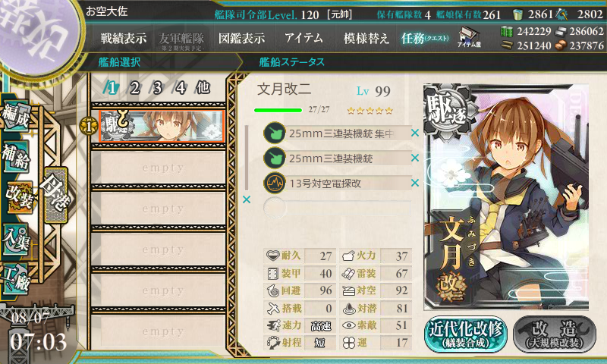Switch to fleet tab 2

click(x=134, y=88)
